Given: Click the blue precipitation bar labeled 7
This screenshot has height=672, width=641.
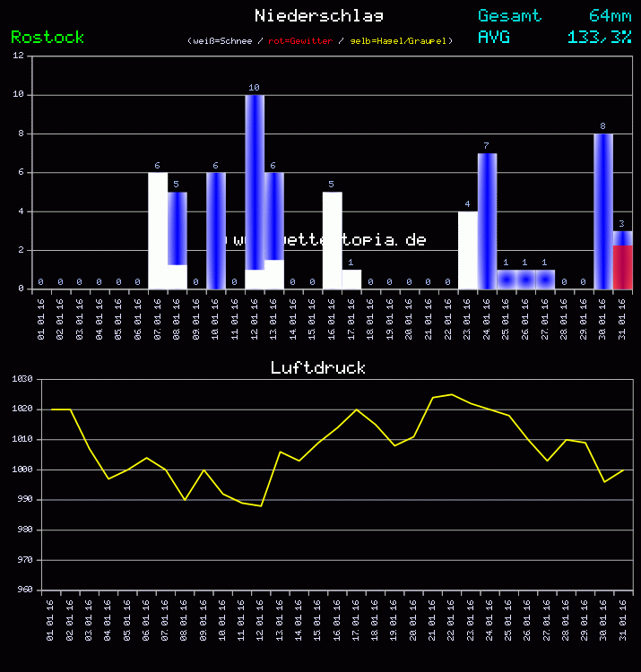Looking at the screenshot, I should click(487, 220).
